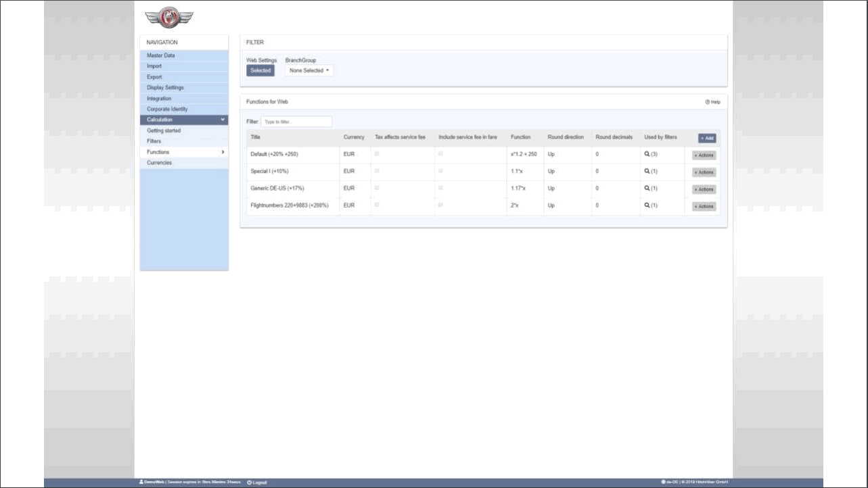
Task: Toggle Include service fee in fare for Special I
Action: (441, 171)
